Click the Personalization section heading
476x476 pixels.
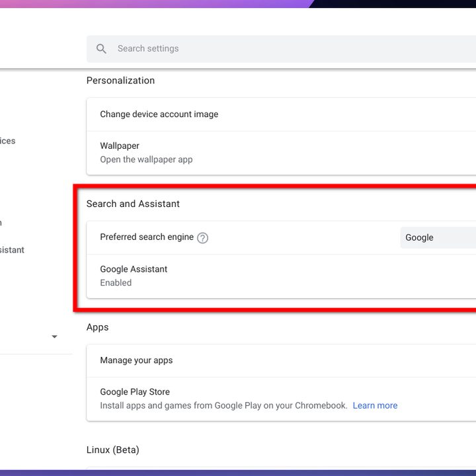pyautogui.click(x=120, y=81)
